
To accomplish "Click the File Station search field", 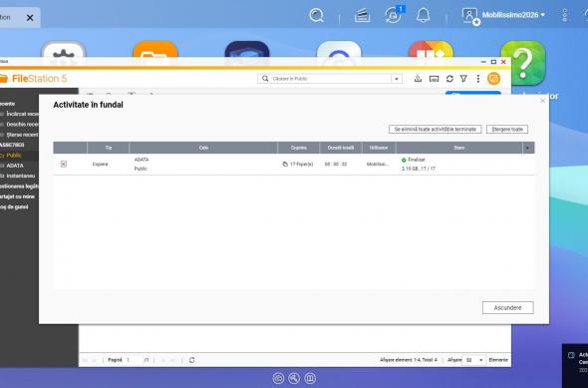I will click(x=330, y=79).
